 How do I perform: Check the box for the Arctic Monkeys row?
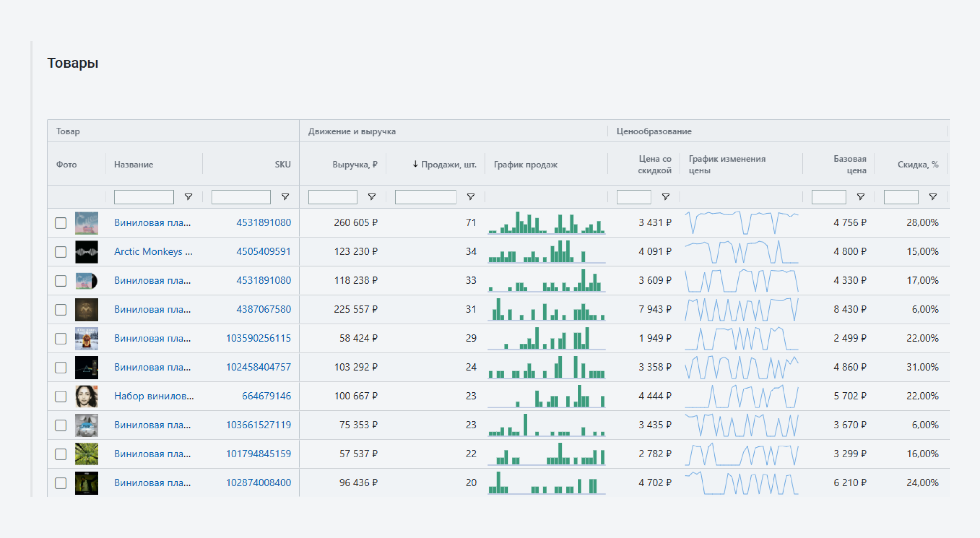point(60,252)
